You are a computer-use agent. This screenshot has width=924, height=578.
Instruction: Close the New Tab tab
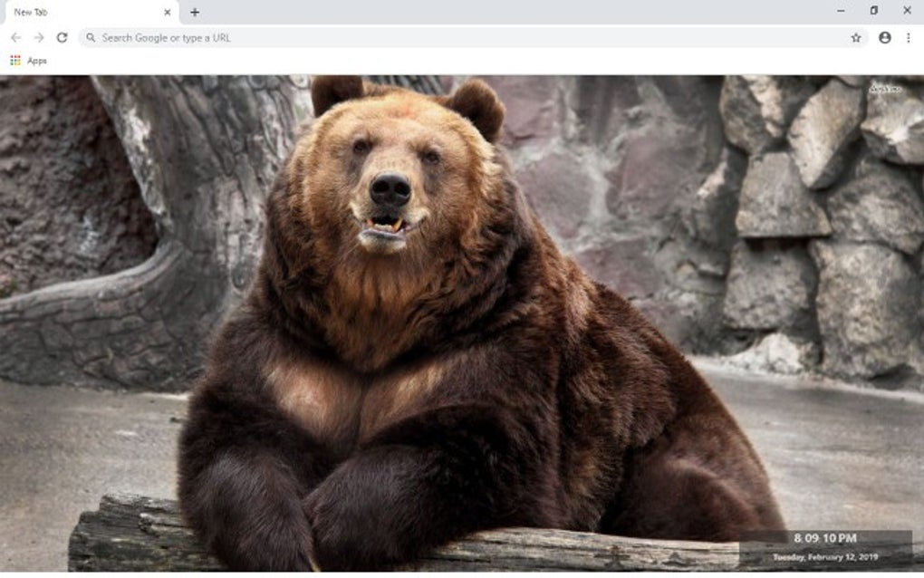pos(167,12)
